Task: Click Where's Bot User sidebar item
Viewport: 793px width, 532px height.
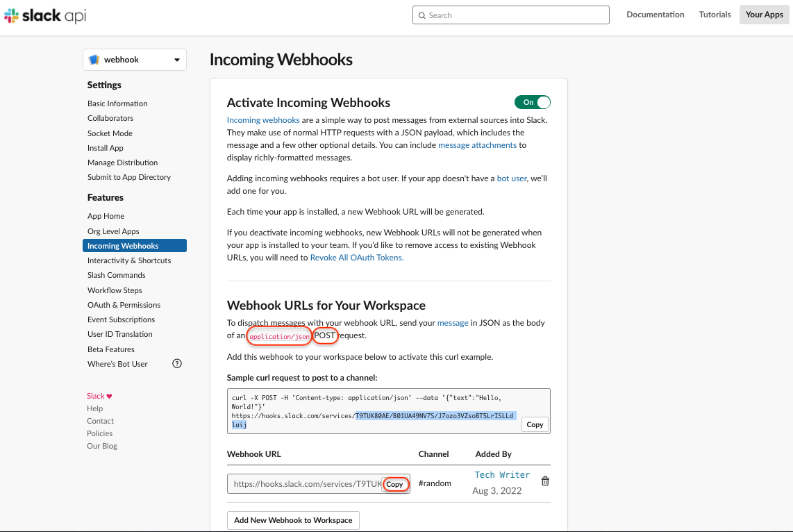Action: pos(117,364)
